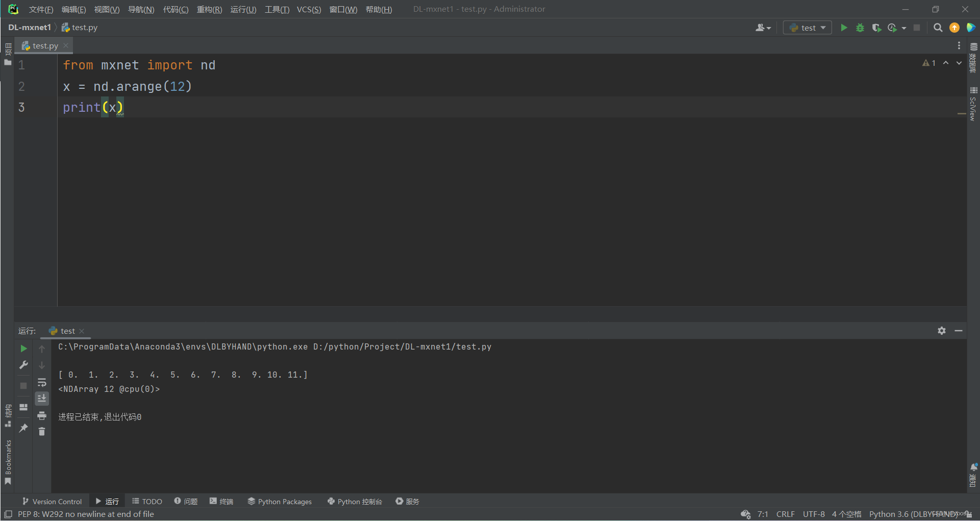Run test with coverage shield icon
This screenshot has width=980, height=521.
[x=876, y=28]
